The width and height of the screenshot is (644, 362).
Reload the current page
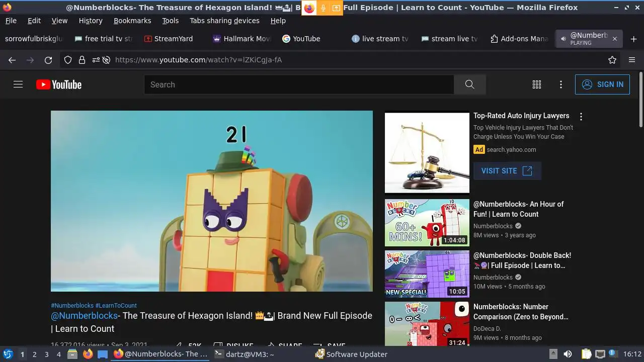click(48, 60)
